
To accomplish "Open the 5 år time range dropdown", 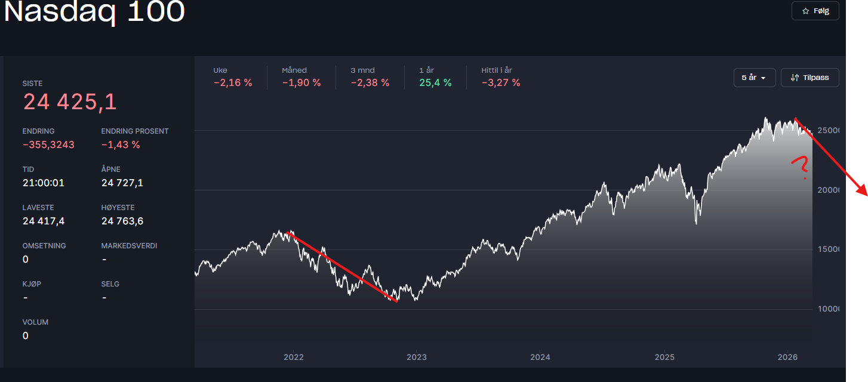I will click(754, 78).
